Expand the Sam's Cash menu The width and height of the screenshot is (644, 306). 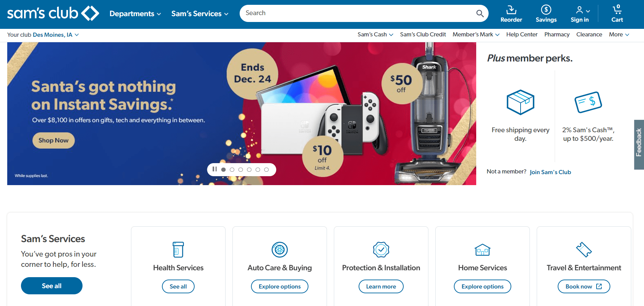pyautogui.click(x=375, y=34)
